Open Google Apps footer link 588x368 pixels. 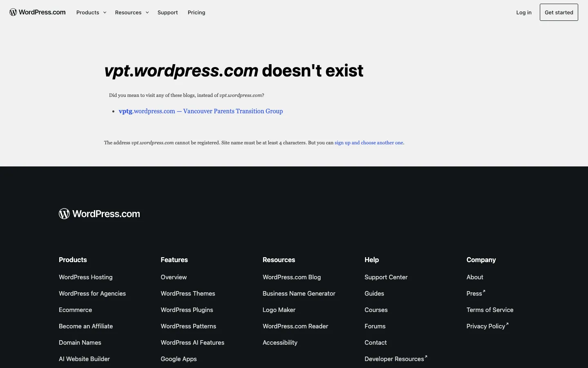click(179, 359)
